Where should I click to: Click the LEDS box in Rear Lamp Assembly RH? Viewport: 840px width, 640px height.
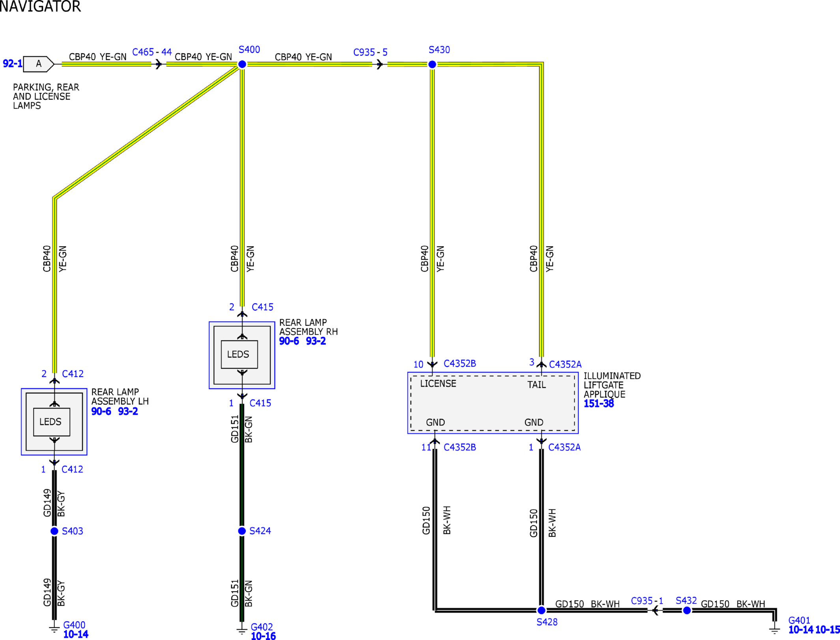[x=239, y=354]
